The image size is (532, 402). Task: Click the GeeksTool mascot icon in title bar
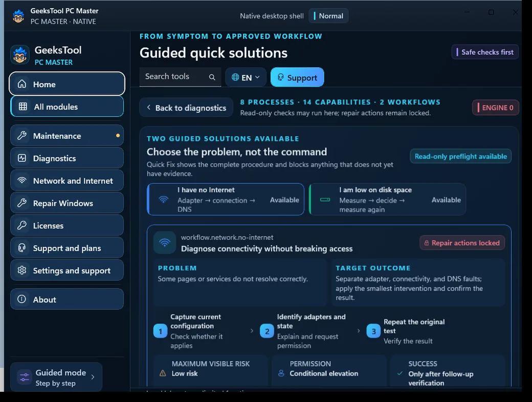[x=18, y=16]
